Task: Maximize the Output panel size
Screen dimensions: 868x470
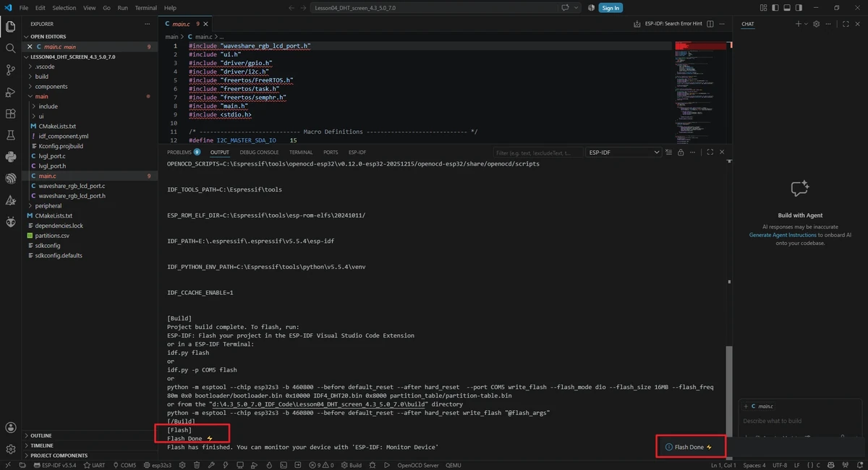Action: pos(710,153)
